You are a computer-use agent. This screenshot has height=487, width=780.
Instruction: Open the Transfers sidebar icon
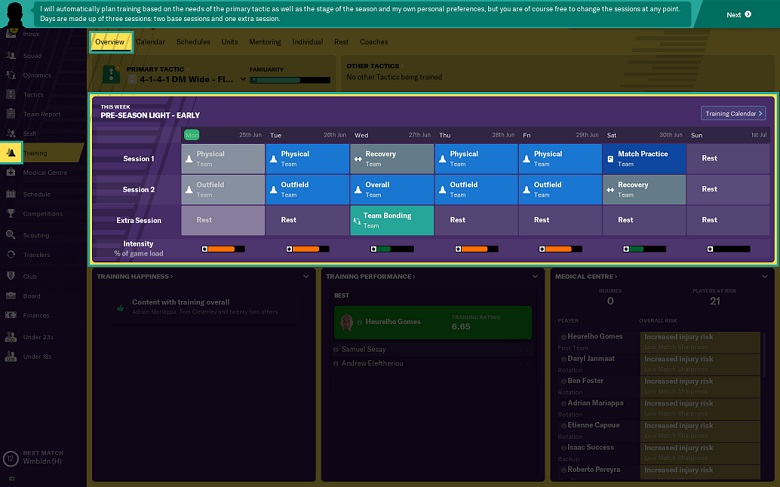click(x=11, y=254)
